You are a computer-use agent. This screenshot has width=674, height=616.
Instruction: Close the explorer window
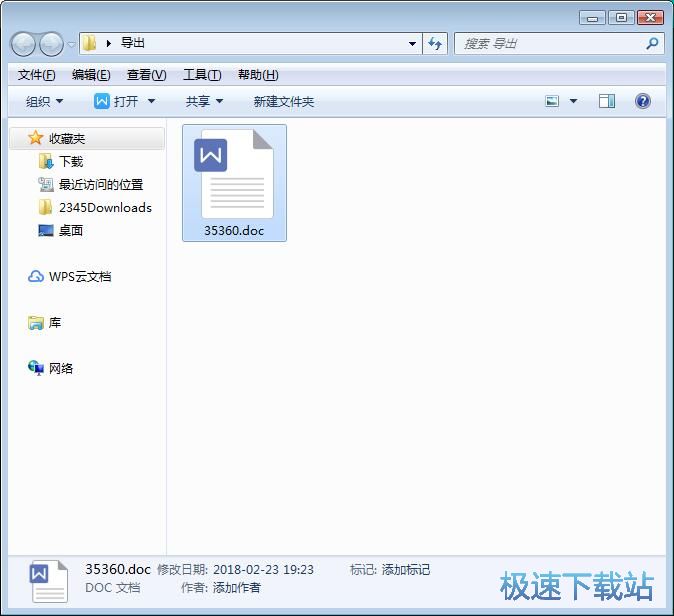(650, 18)
